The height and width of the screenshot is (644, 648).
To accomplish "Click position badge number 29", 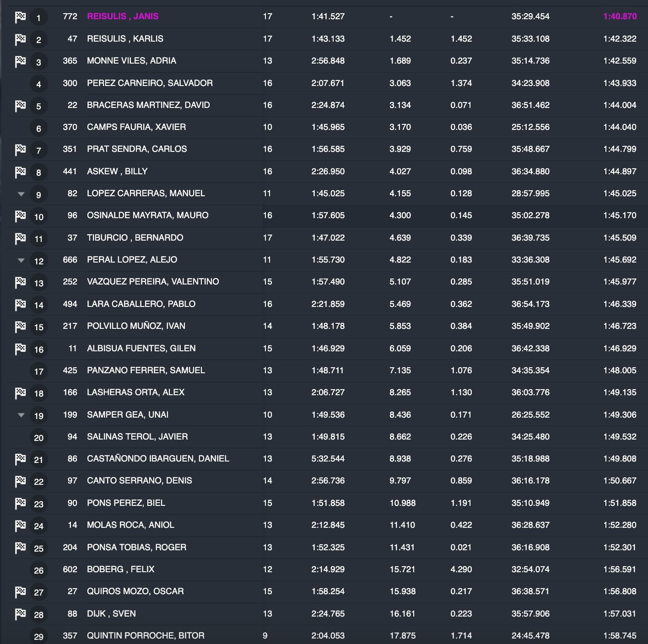I will point(38,637).
